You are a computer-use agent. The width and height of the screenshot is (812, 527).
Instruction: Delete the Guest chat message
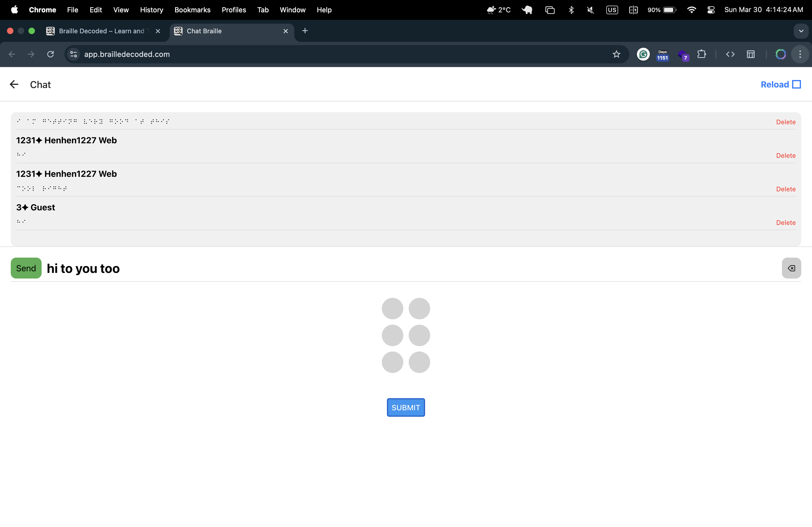(x=785, y=223)
